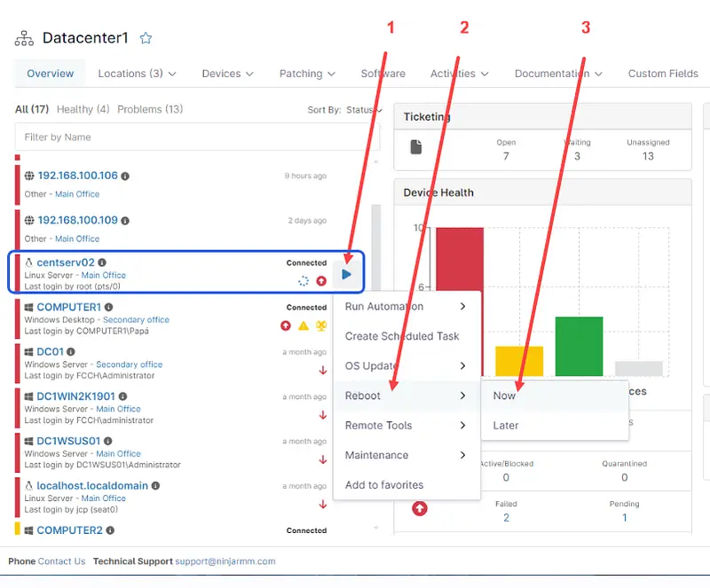Click the info icon next to 192.168.100.106
Screen dimensions: 710x588
click(x=125, y=176)
